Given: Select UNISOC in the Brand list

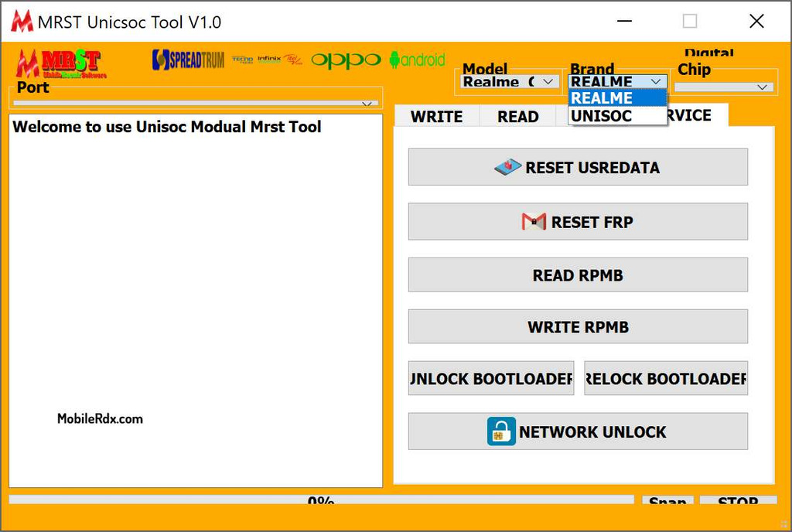Looking at the screenshot, I should (618, 115).
